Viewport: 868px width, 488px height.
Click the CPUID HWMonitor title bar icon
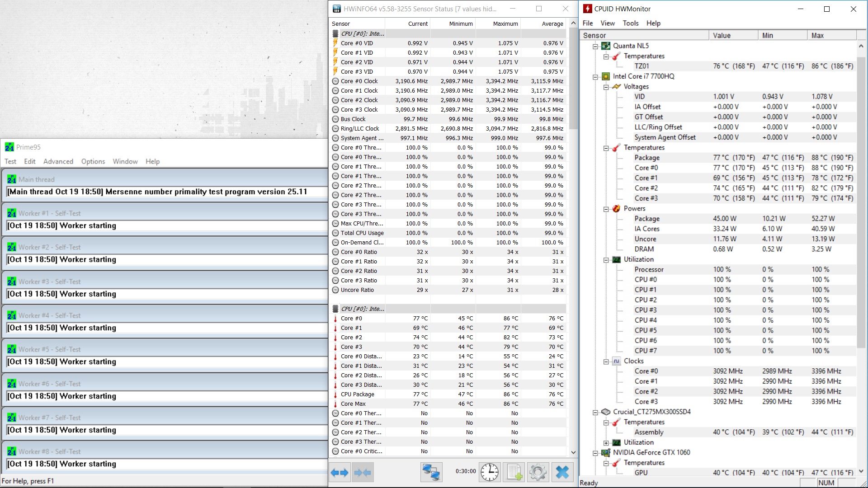tap(588, 9)
